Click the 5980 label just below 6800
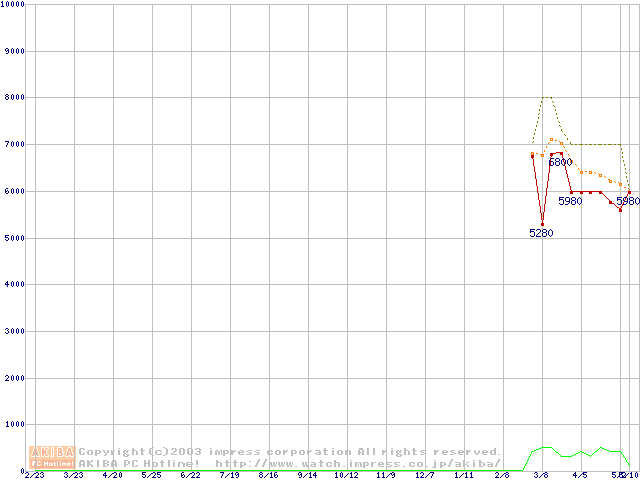Viewport: 640px width, 480px height. [x=570, y=201]
